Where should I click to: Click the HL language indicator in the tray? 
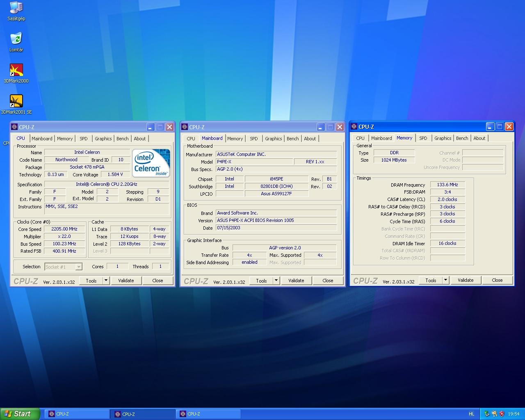(471, 414)
